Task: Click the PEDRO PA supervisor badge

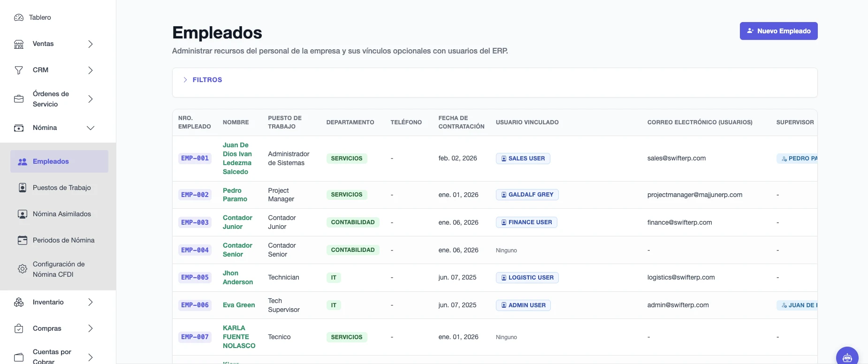Action: pyautogui.click(x=797, y=159)
